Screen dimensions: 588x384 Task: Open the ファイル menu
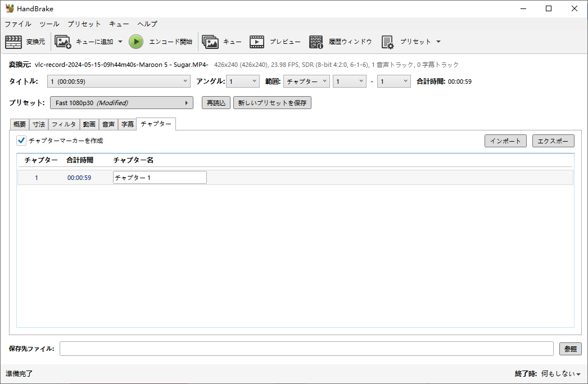pyautogui.click(x=18, y=24)
